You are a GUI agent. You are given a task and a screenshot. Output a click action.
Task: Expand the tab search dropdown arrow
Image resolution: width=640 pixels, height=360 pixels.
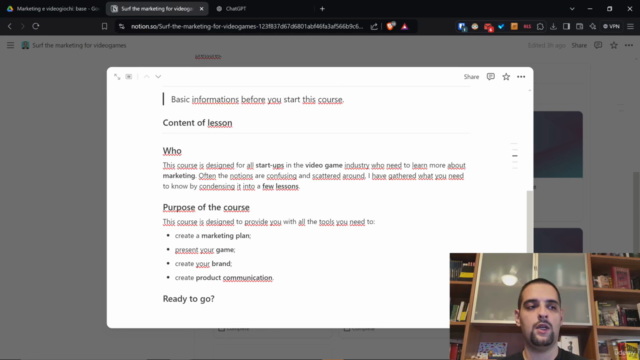[x=572, y=9]
